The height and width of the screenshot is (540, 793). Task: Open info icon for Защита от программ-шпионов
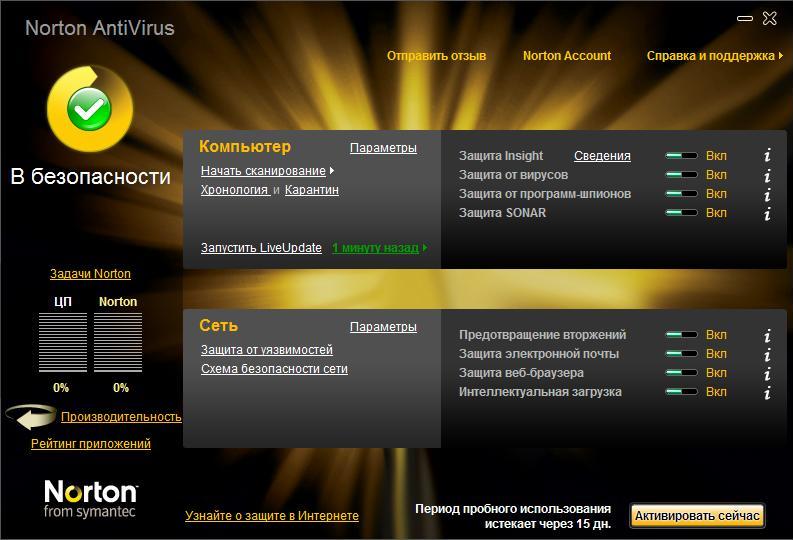[767, 194]
